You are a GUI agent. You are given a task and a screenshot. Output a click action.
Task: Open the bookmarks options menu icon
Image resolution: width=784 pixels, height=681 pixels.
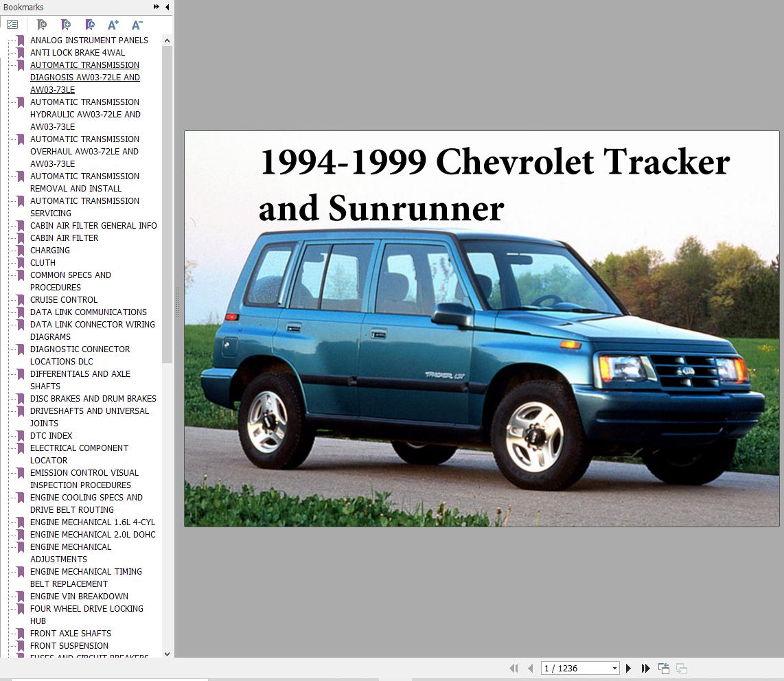coord(12,24)
